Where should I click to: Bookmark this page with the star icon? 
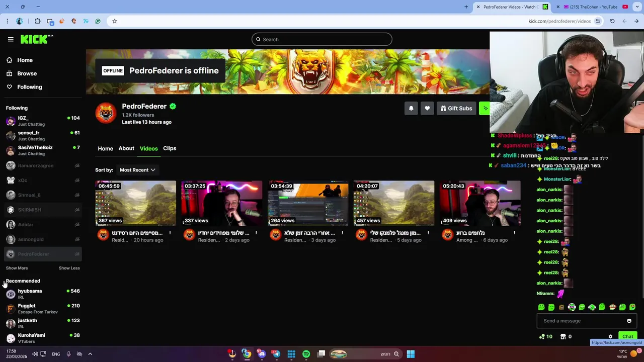coord(115,21)
